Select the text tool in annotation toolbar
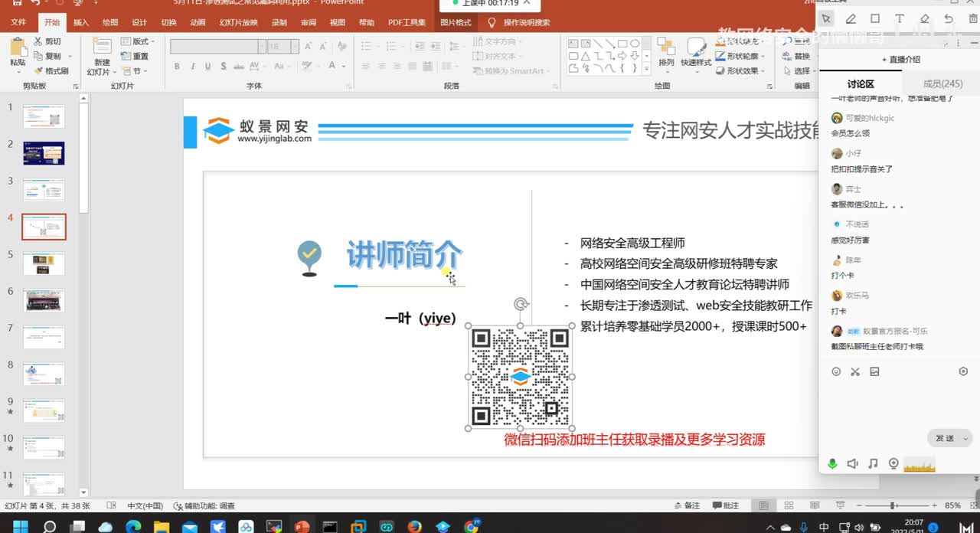 tap(900, 18)
